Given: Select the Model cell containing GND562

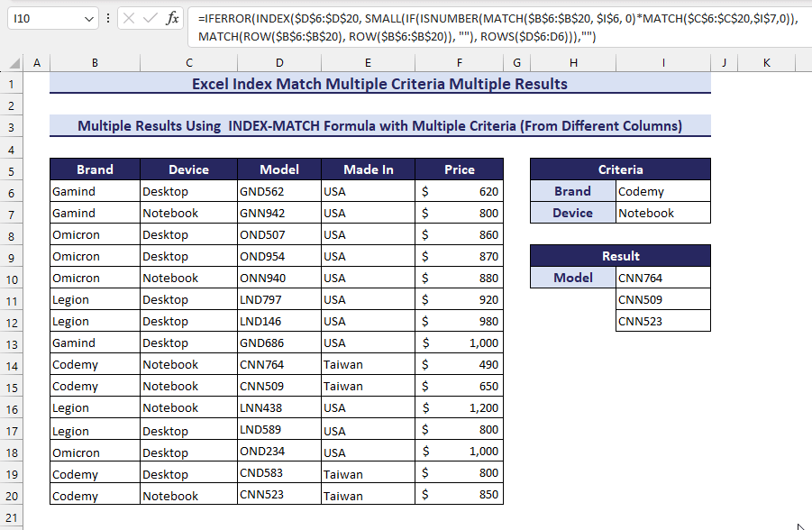Looking at the screenshot, I should point(279,191).
